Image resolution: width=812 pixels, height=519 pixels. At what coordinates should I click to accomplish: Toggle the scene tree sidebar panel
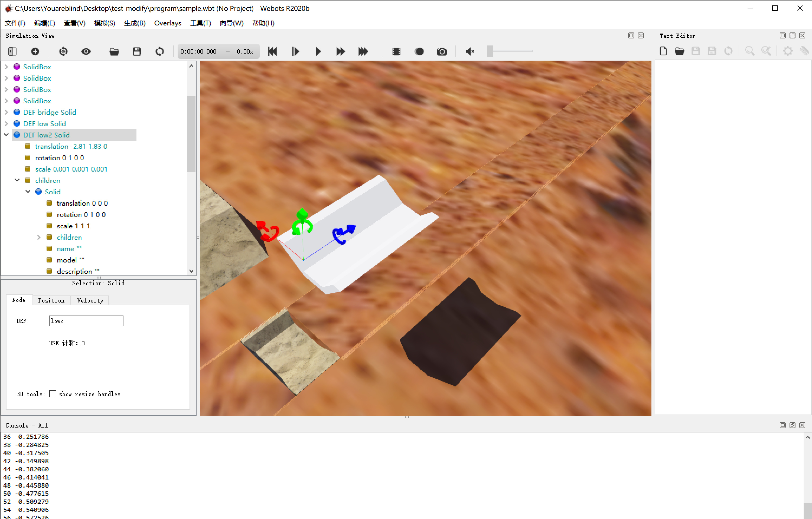12,51
